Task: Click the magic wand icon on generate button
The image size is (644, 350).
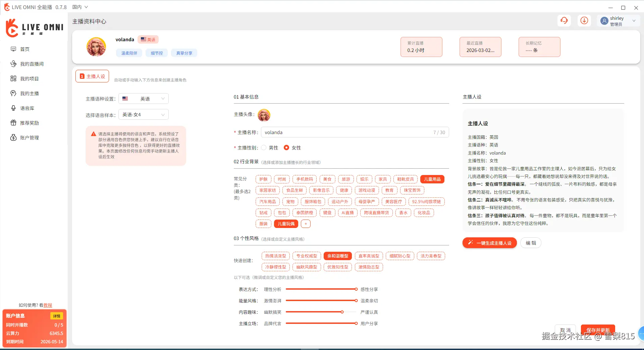Action: click(470, 242)
